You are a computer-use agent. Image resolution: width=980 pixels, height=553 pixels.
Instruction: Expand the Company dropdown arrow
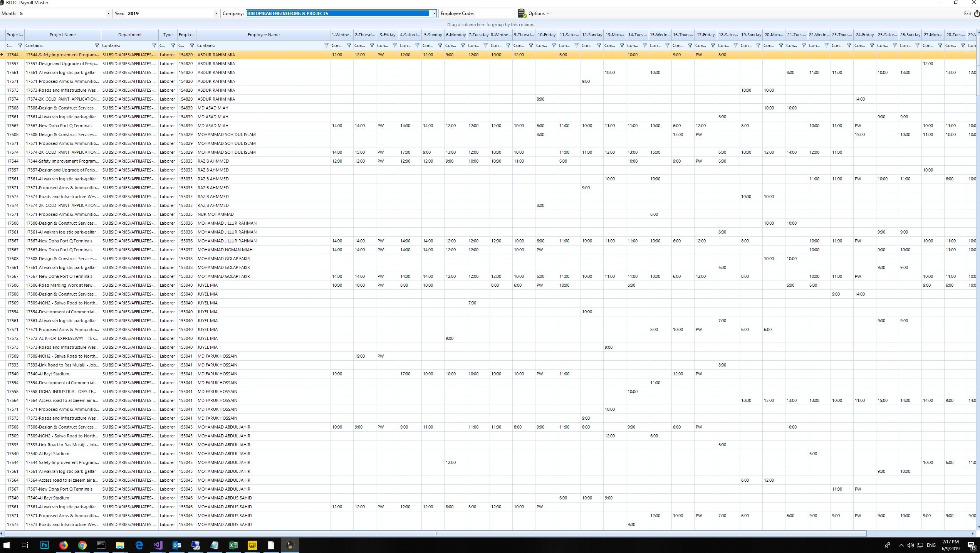pos(434,13)
